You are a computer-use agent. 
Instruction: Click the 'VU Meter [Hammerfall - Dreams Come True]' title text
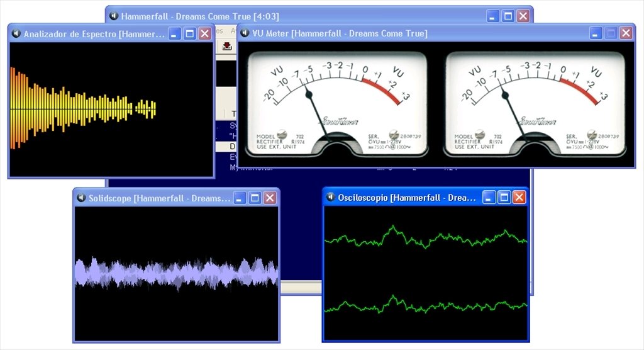click(340, 33)
